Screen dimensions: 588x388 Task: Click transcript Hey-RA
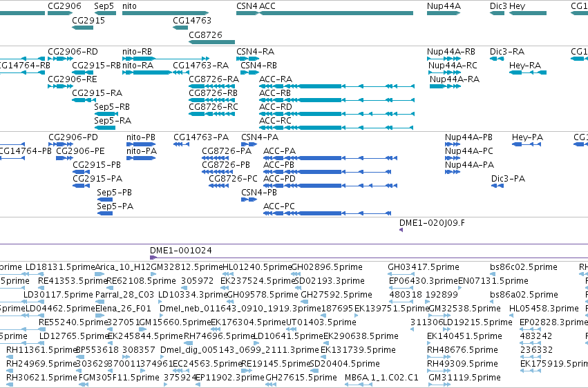point(525,65)
